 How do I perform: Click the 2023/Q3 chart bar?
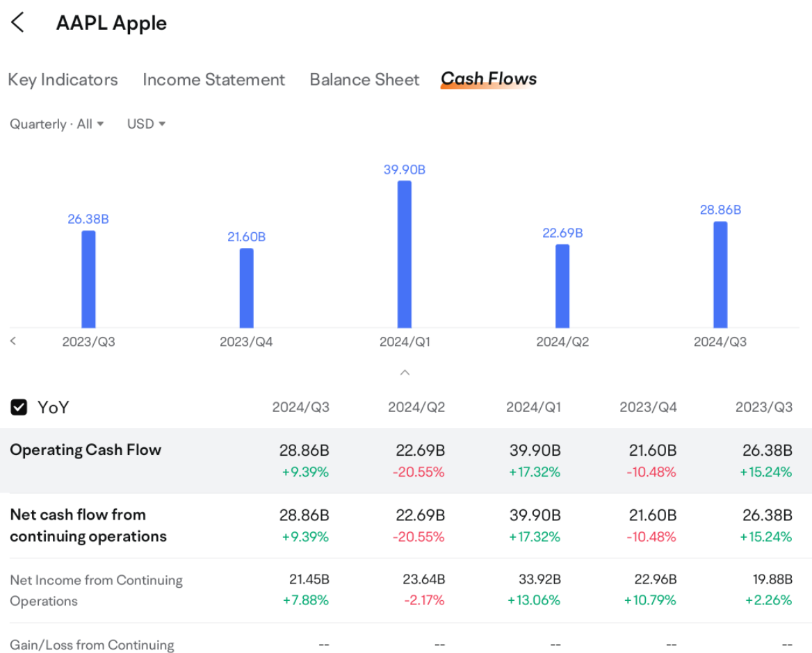coord(88,279)
